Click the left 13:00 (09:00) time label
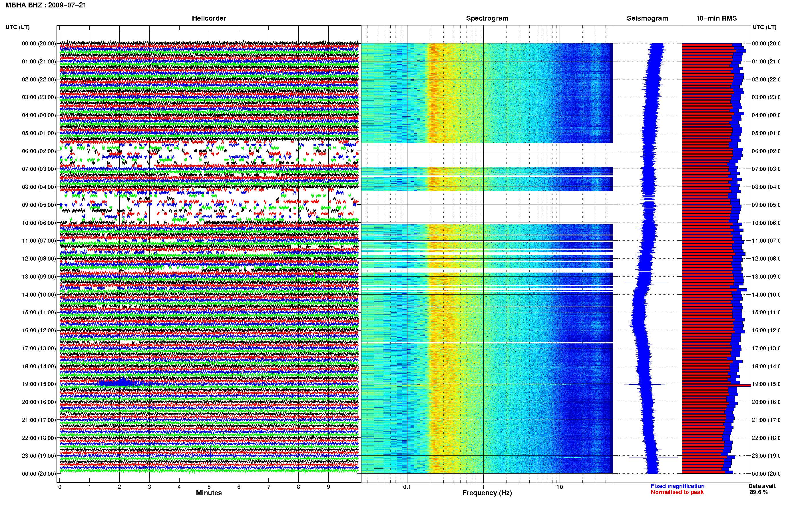Viewport: 812px width, 508px height. click(x=39, y=277)
